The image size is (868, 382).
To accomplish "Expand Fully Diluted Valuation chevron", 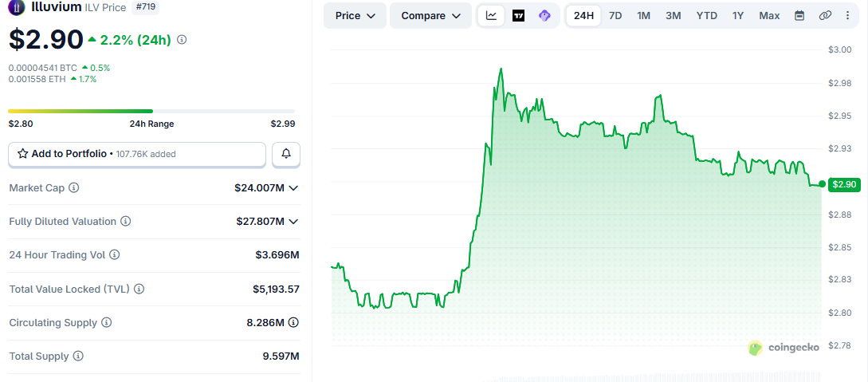I will coord(294,222).
